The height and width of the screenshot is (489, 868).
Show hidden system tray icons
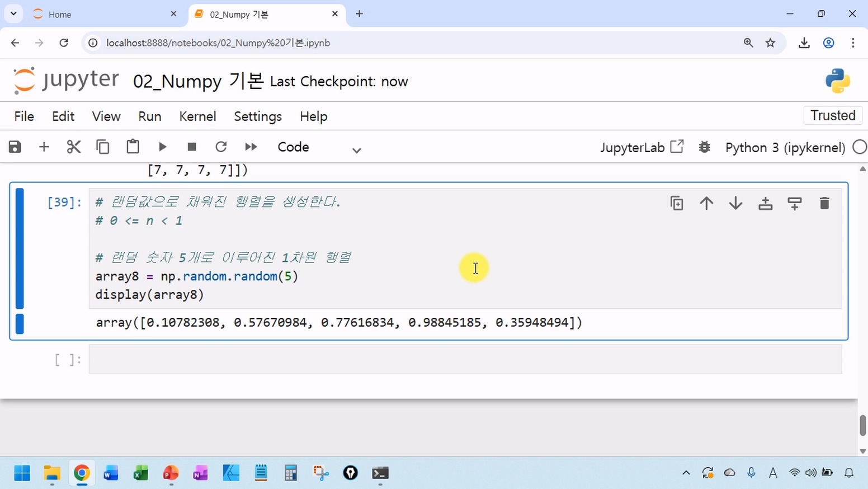(x=686, y=473)
